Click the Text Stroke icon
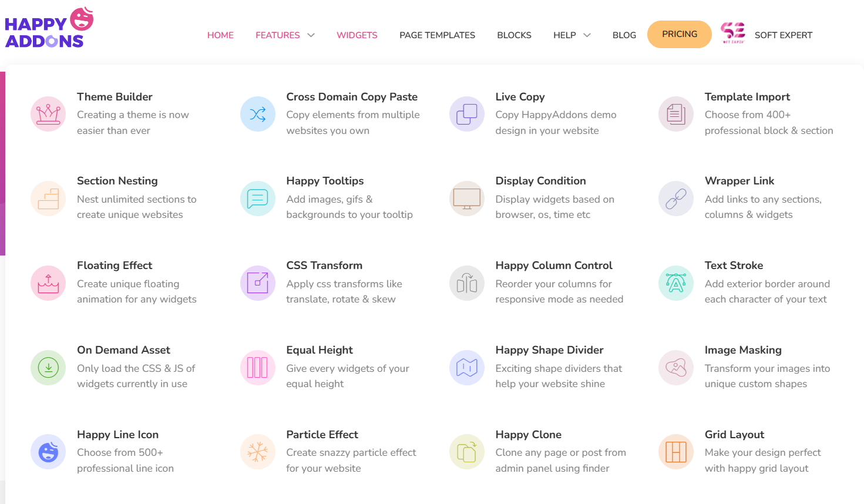This screenshot has height=504, width=864. click(675, 283)
